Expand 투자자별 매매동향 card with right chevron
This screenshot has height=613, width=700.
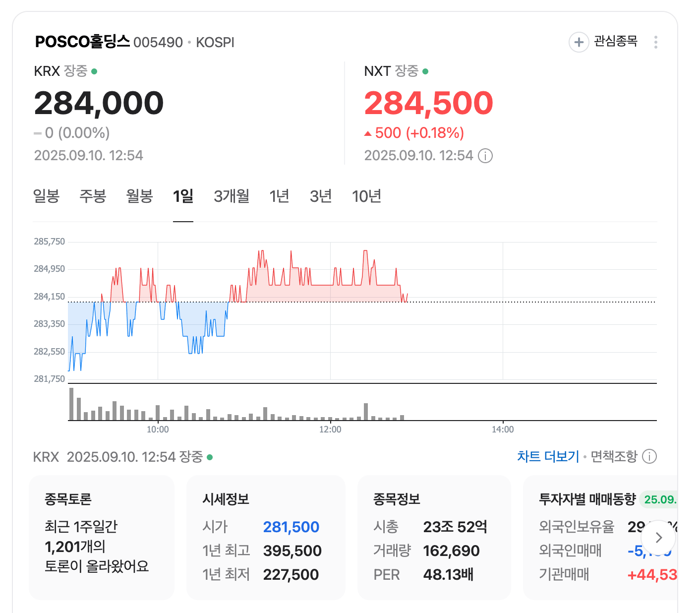coord(658,538)
